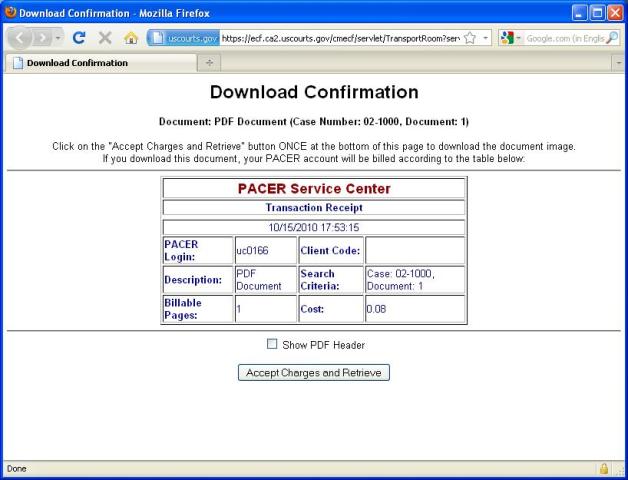Click the browser Back arrow button
The image size is (628, 480).
point(19,38)
